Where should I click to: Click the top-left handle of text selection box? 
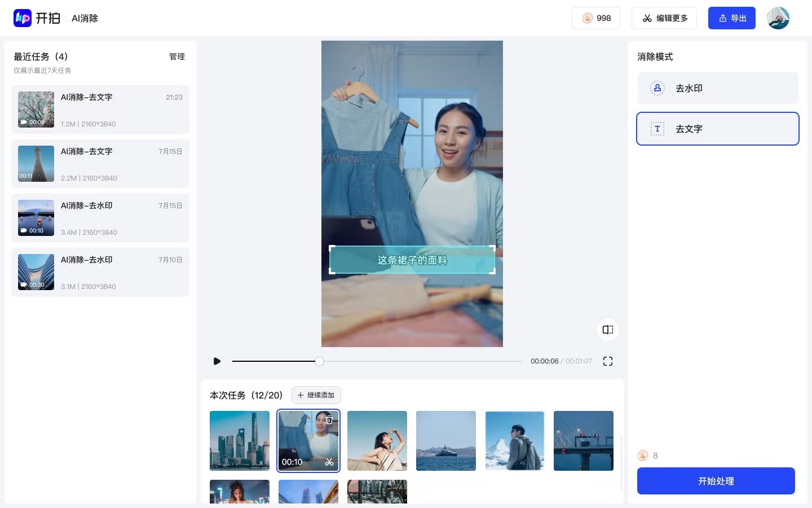tap(331, 247)
